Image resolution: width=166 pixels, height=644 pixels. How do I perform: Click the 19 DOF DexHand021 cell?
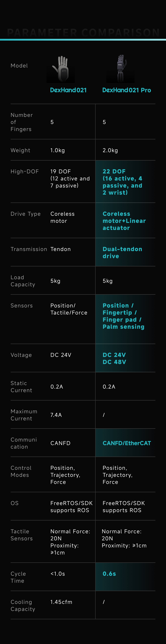point(70,179)
